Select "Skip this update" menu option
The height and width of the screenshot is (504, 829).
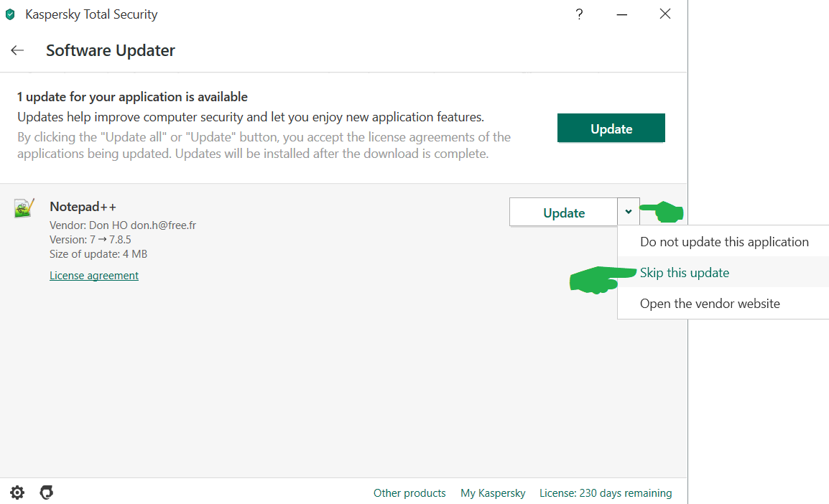pos(685,273)
